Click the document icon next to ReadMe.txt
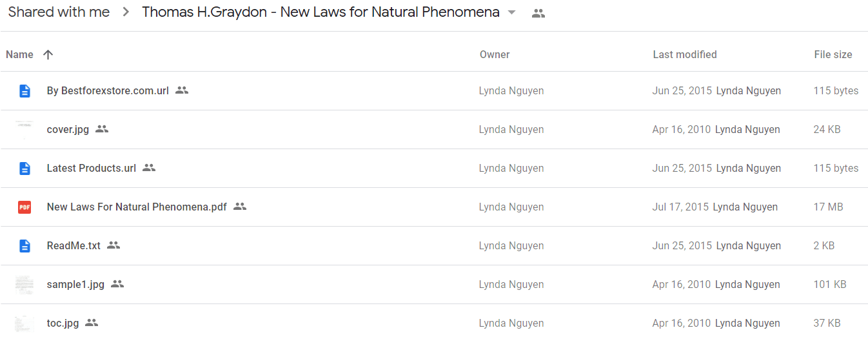868x339 pixels. pyautogui.click(x=25, y=246)
